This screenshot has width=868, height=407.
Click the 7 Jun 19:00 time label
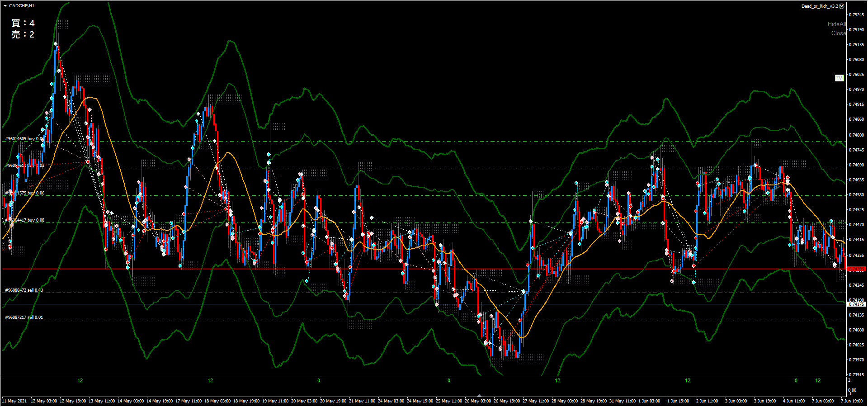[x=852, y=401]
